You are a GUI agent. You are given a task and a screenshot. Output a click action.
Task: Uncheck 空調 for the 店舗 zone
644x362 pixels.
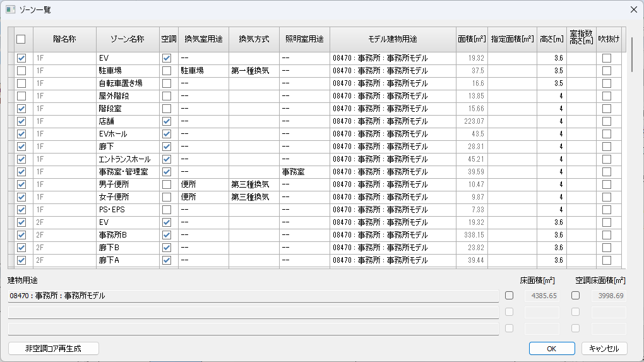(x=167, y=121)
